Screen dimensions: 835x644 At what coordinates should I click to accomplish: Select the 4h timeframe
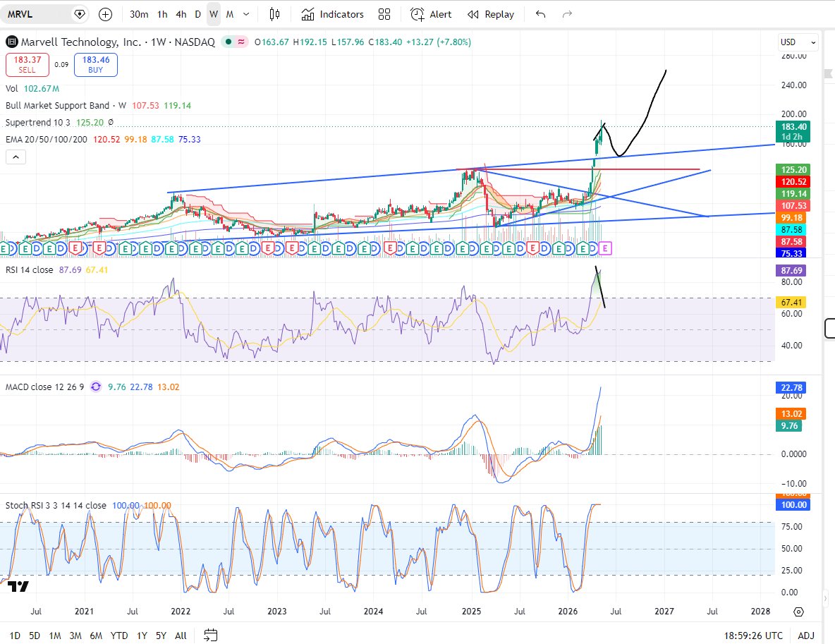coord(181,14)
